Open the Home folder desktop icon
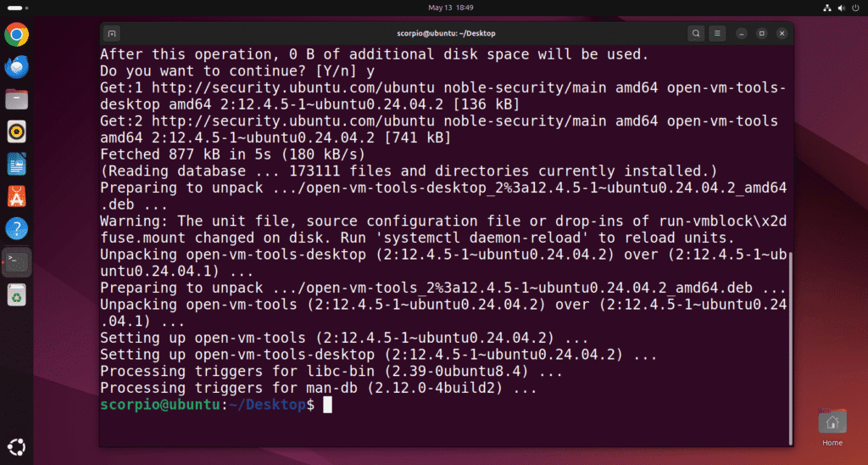 tap(832, 428)
